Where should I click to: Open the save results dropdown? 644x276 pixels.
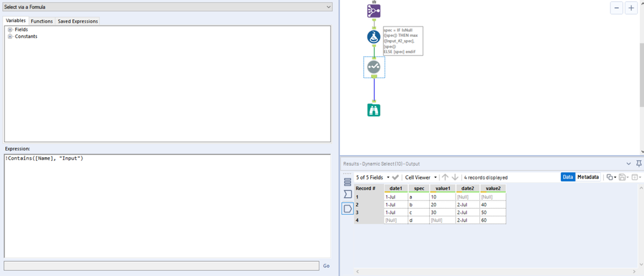pyautogui.click(x=624, y=177)
